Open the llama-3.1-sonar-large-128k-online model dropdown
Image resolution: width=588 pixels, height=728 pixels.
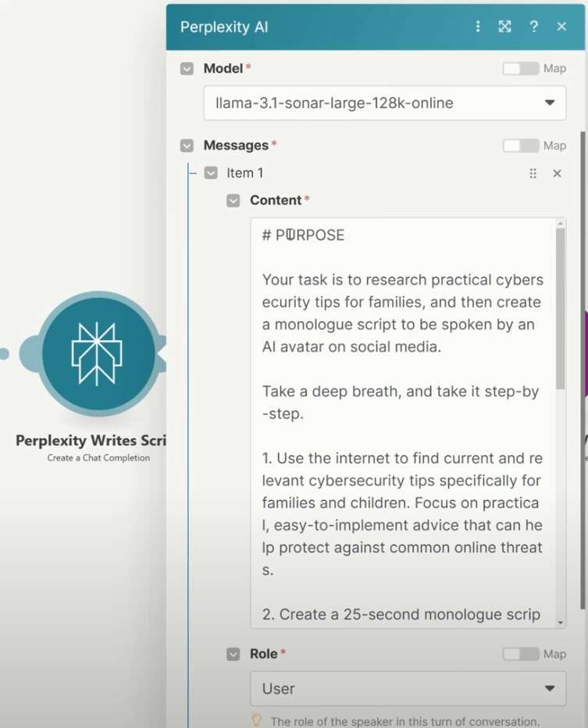pyautogui.click(x=385, y=103)
